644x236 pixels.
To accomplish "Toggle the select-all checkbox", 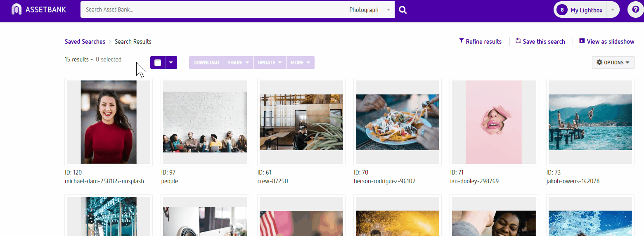I will click(158, 63).
